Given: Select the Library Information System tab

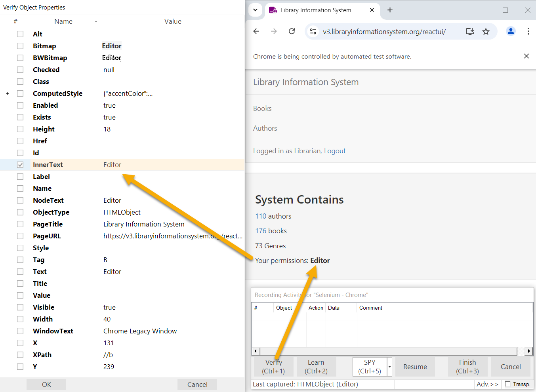Looking at the screenshot, I should pos(315,10).
